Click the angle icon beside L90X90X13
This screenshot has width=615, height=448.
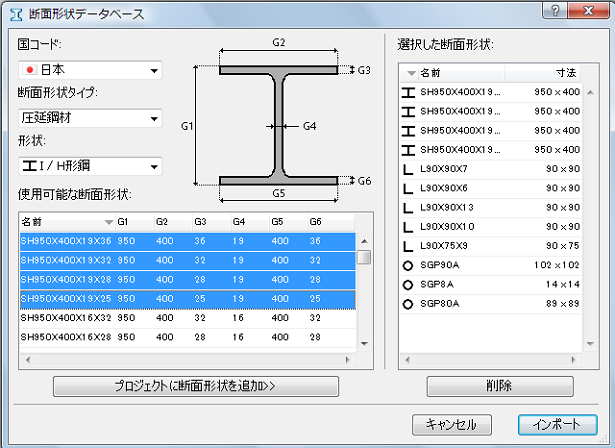coord(408,208)
